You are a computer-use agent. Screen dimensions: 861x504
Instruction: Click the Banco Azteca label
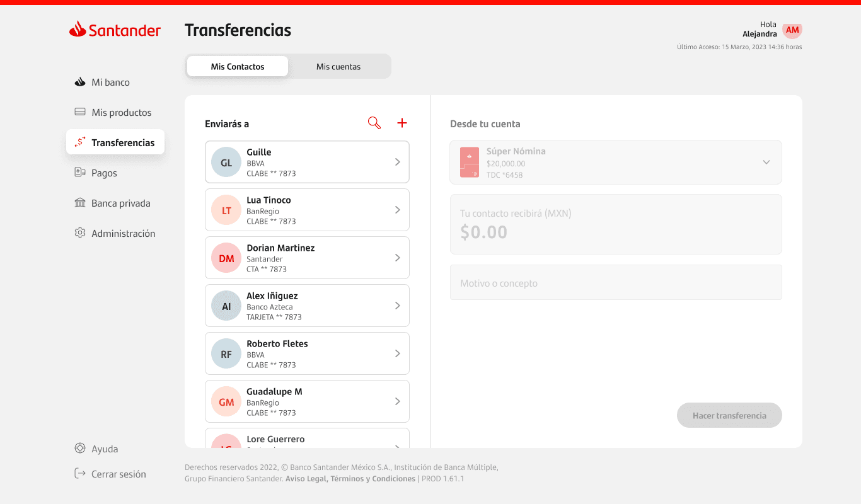(x=270, y=307)
